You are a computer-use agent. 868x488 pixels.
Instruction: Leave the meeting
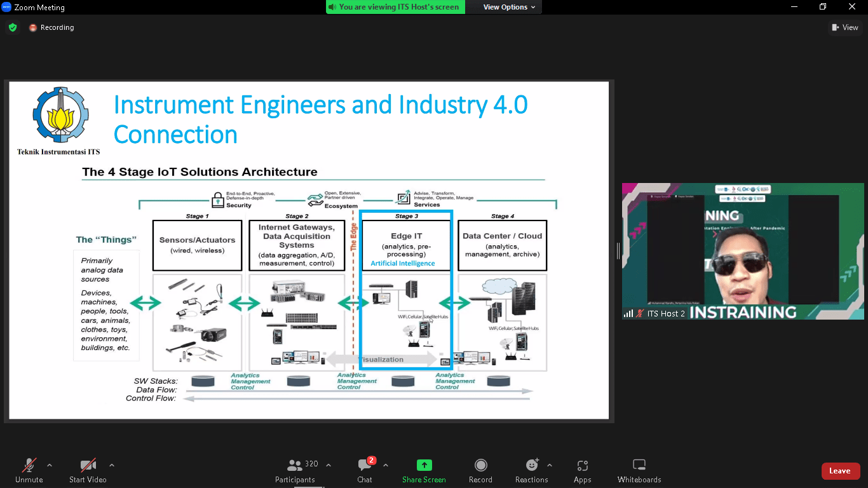[x=840, y=471]
